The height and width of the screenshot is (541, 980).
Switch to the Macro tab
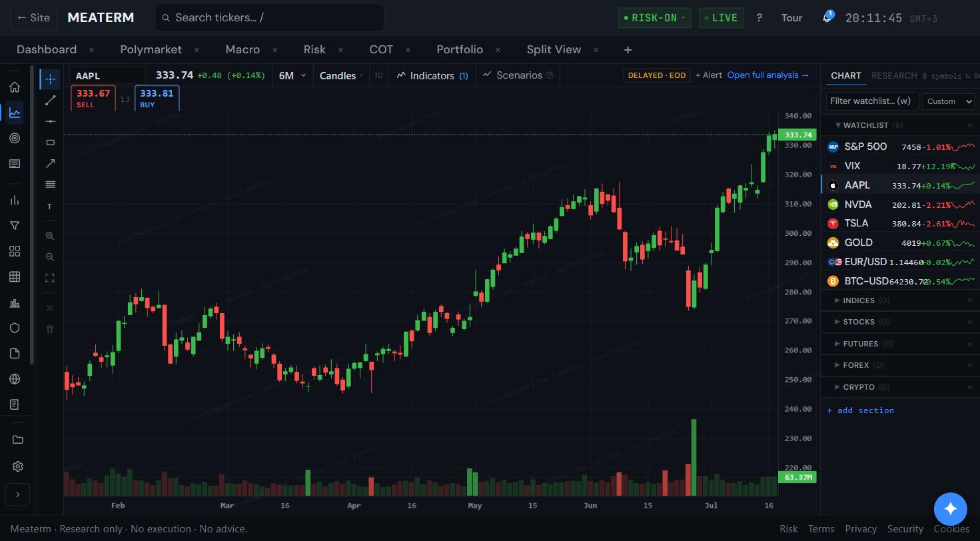pyautogui.click(x=243, y=49)
